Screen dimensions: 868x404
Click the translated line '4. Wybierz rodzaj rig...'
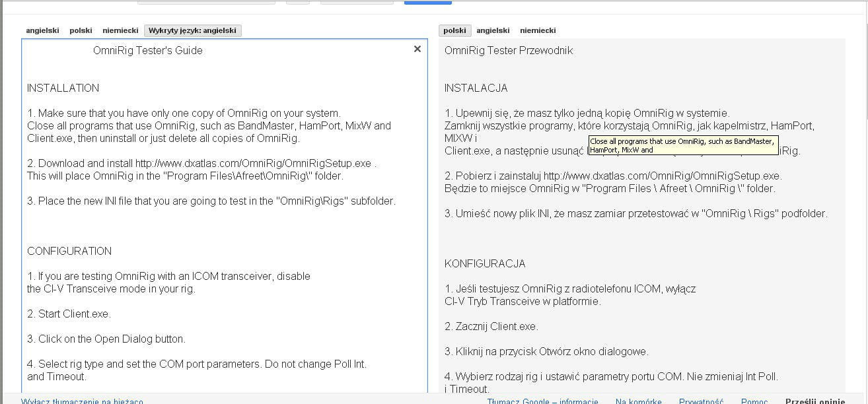click(612, 377)
